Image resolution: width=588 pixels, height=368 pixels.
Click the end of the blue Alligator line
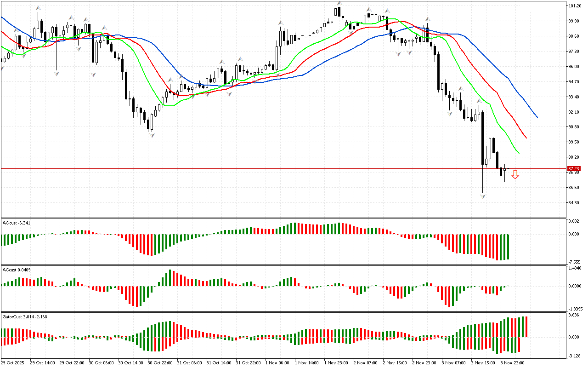pos(537,117)
